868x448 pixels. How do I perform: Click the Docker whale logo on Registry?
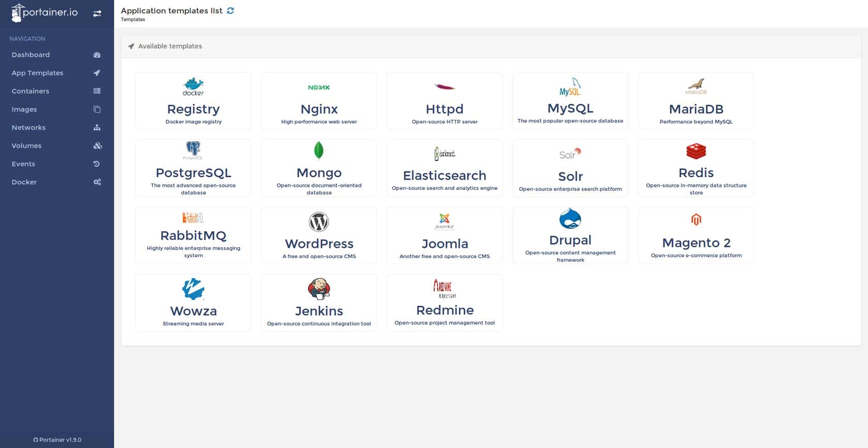click(193, 87)
